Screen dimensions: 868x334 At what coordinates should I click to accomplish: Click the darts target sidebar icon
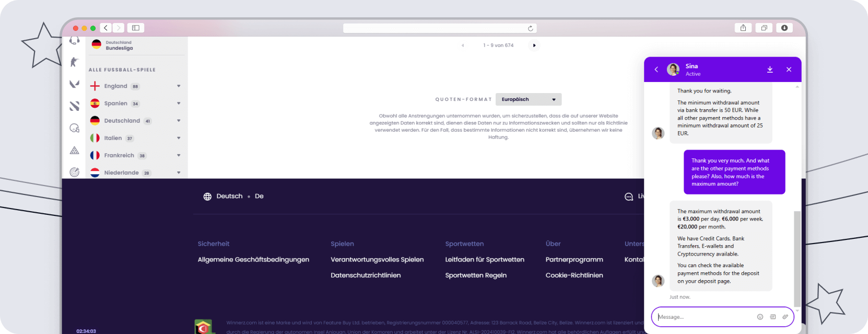74,172
